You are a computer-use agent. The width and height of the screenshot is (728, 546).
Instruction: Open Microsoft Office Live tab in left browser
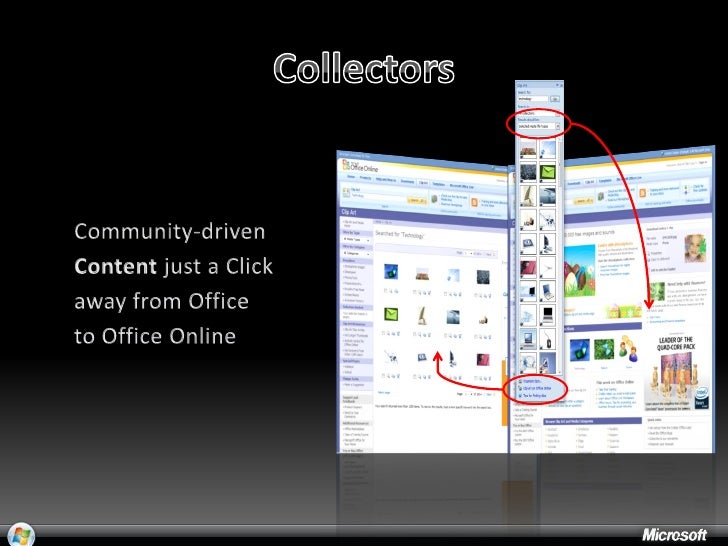462,186
